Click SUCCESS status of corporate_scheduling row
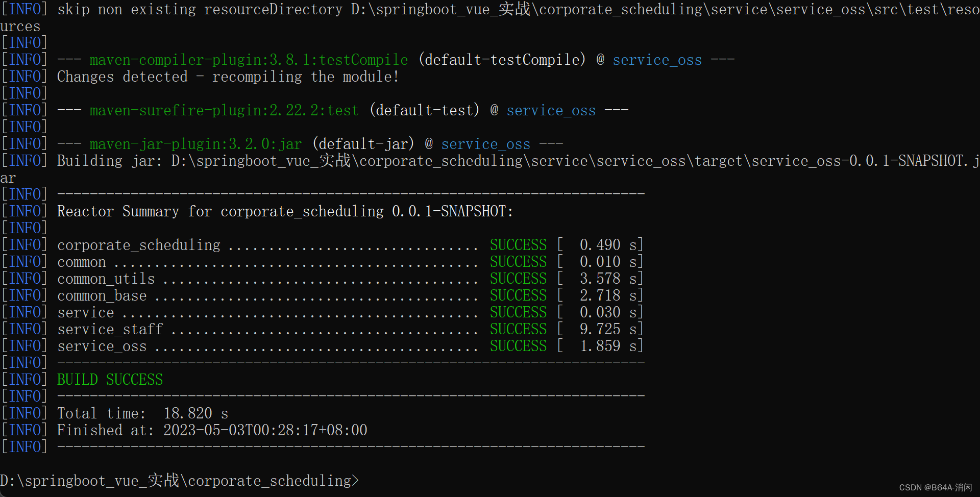Image resolution: width=980 pixels, height=497 pixels. [518, 245]
